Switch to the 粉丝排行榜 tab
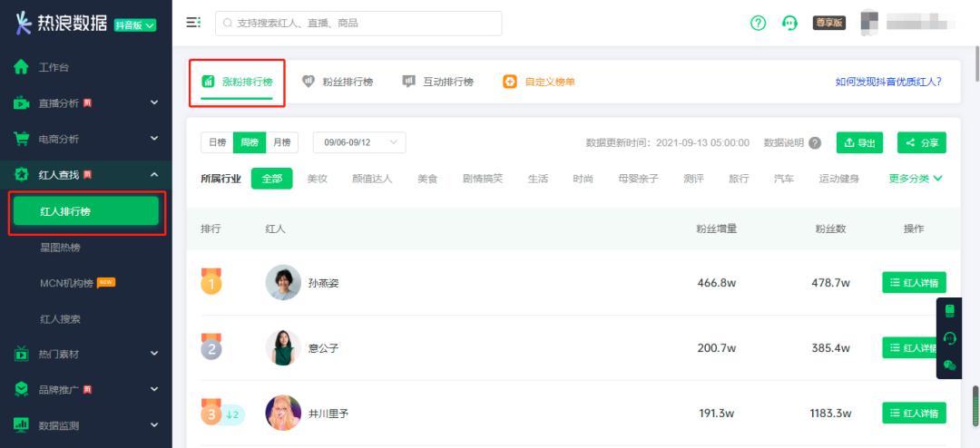This screenshot has width=980, height=448. (338, 82)
